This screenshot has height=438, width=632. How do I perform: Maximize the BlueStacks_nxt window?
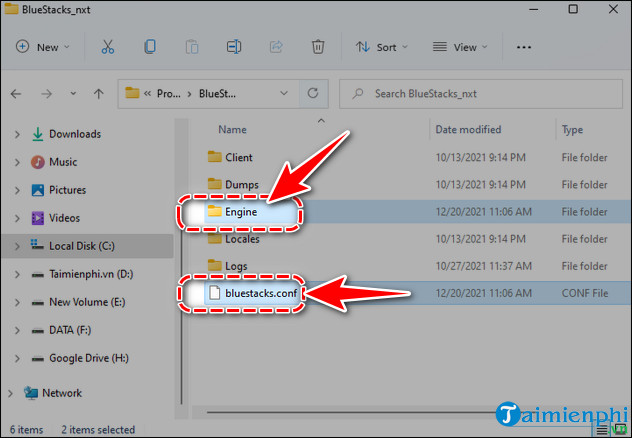pos(573,9)
